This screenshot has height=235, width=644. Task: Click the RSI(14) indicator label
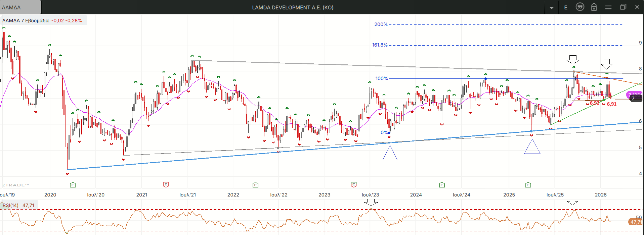pyautogui.click(x=10, y=205)
